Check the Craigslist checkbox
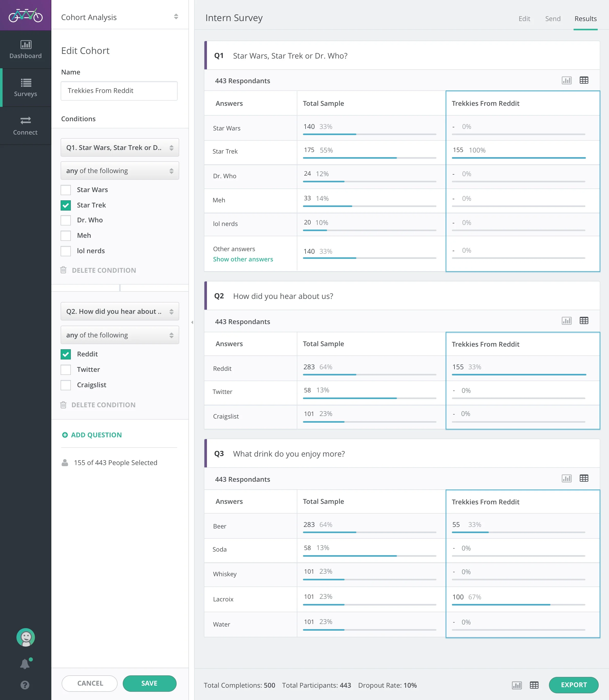Viewport: 609px width, 700px height. 65,385
